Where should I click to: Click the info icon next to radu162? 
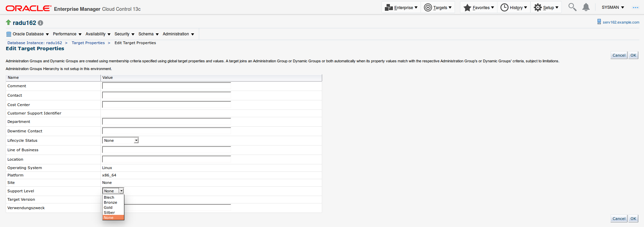tap(40, 23)
